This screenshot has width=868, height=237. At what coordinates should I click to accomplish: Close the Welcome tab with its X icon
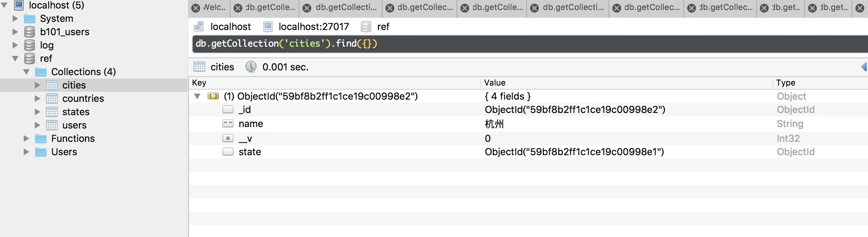click(196, 8)
